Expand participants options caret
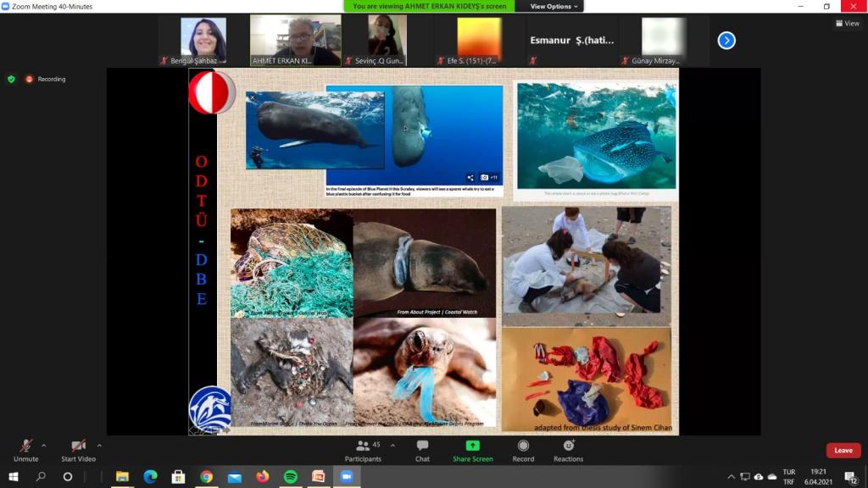 [392, 446]
